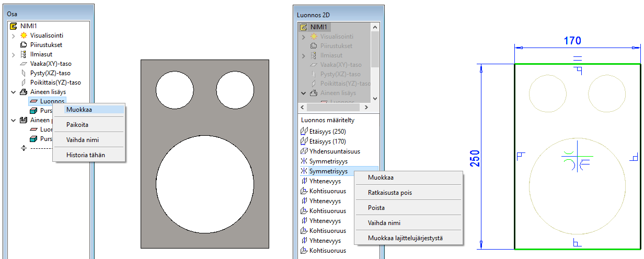Select the Pysty(XZ)-taso item in Osa tree
This screenshot has height=259, width=644.
[x=51, y=73]
